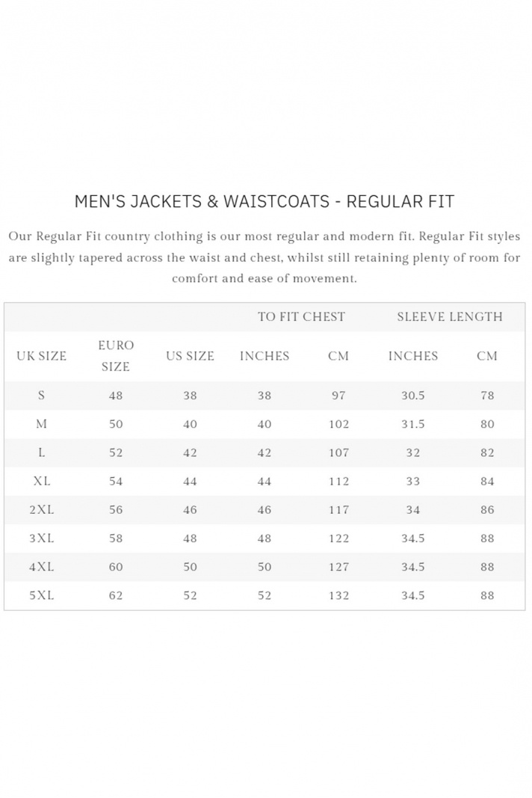Click the 97 cm chest value
This screenshot has height=798, width=532.
tap(338, 395)
